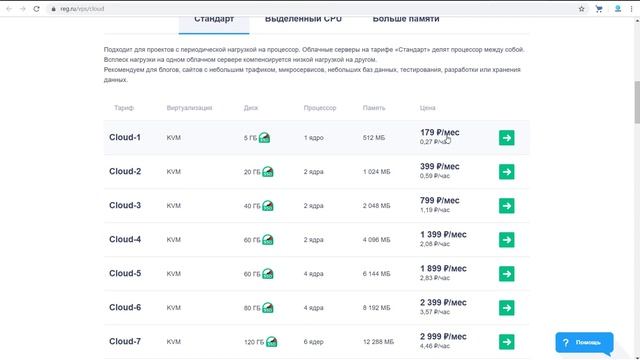Click the green arrow for Cloud-5
This screenshot has width=640, height=360.
coord(507,274)
